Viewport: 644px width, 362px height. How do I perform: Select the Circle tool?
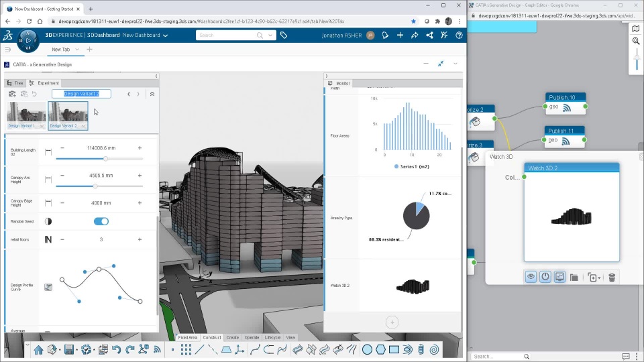(367, 350)
